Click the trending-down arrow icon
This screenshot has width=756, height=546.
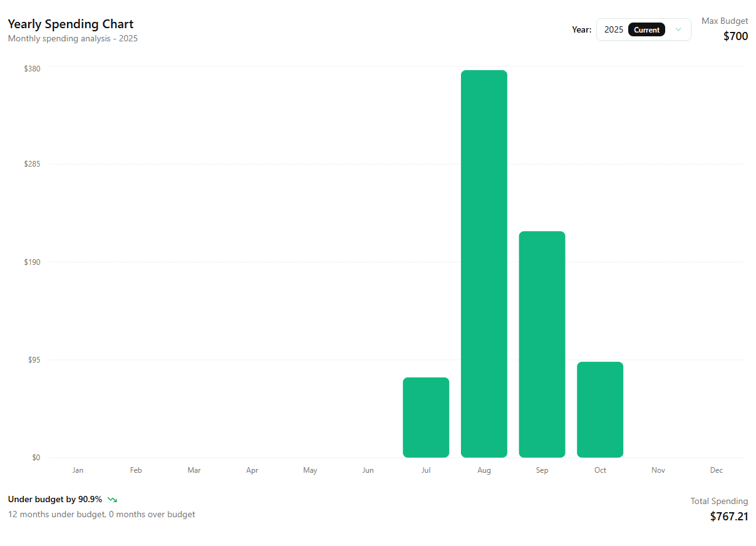(113, 500)
